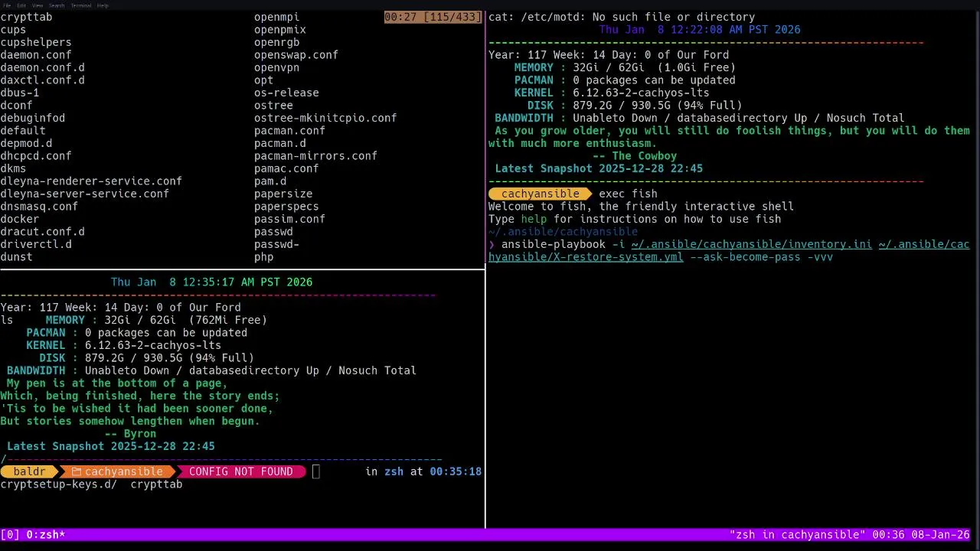Click the dleyna-renderer-service.conf entry
The height and width of the screenshot is (551, 980).
(x=91, y=181)
